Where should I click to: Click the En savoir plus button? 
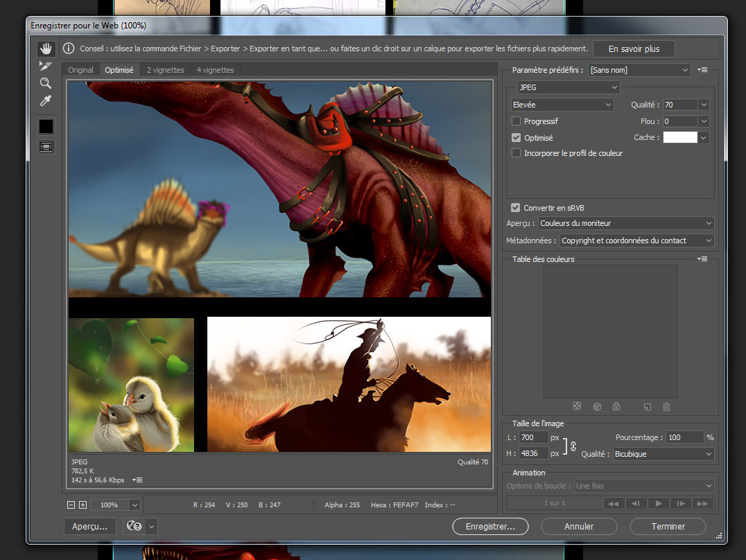click(x=634, y=49)
